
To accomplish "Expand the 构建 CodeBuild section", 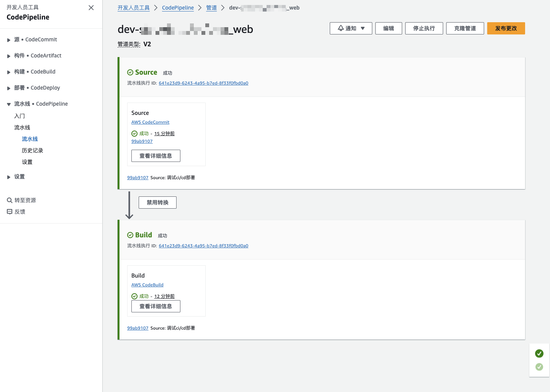I will [x=9, y=72].
